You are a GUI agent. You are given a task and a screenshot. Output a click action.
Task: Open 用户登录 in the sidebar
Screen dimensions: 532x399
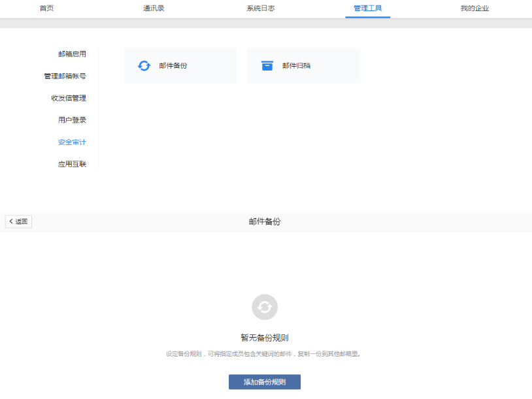pyautogui.click(x=71, y=120)
